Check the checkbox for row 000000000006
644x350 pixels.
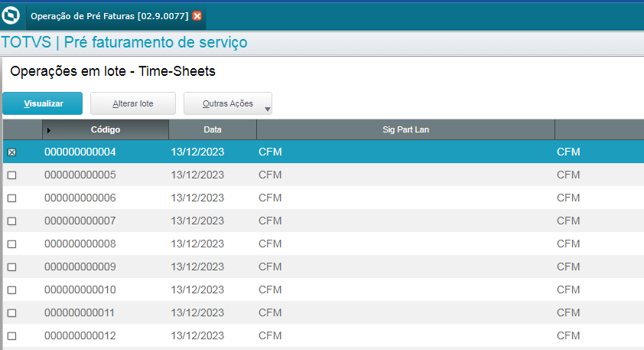pyautogui.click(x=12, y=198)
